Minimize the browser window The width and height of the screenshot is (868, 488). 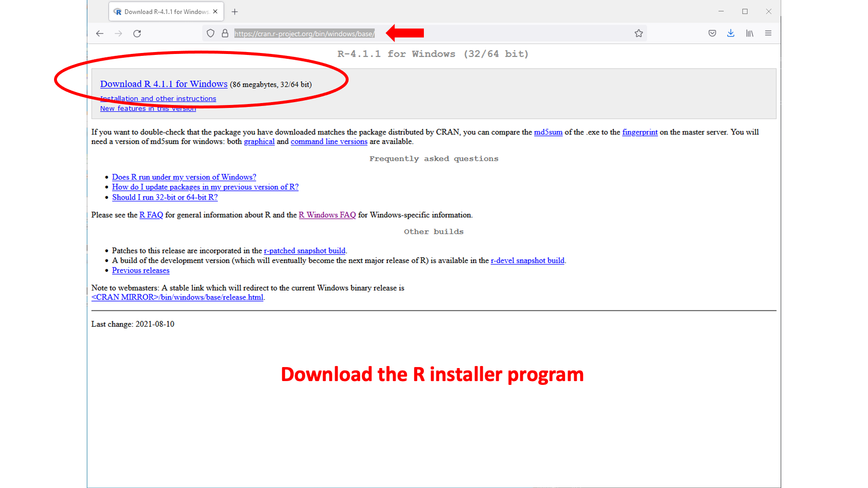721,12
